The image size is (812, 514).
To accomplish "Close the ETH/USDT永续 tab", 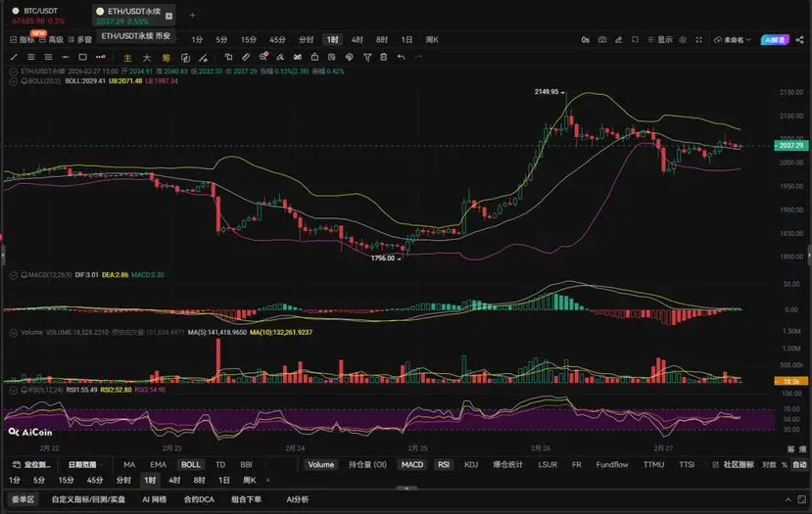I will click(168, 16).
